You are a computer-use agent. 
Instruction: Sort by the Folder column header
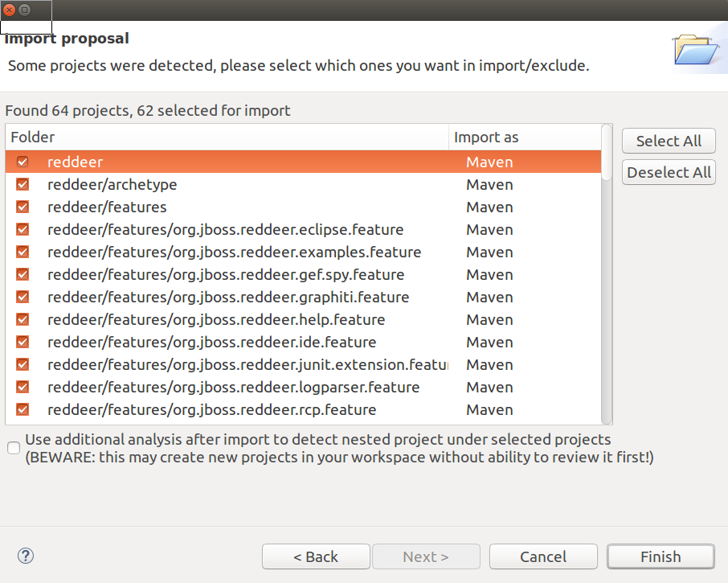pyautogui.click(x=227, y=138)
